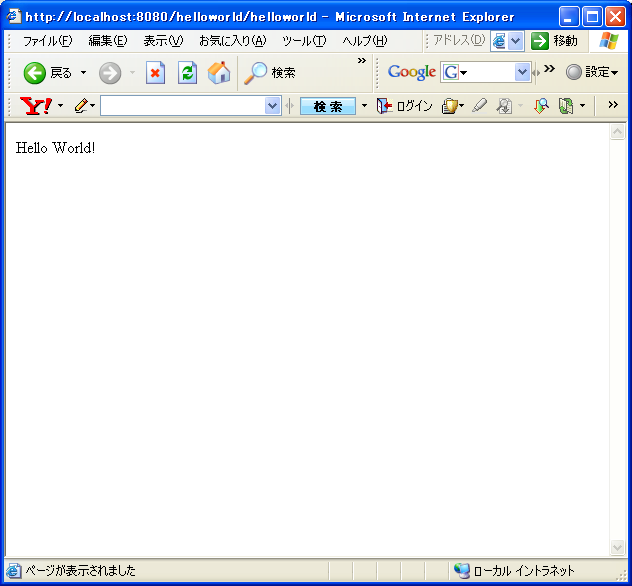Click the IE page icon in status bar
Viewport: 632px width, 586px height.
pyautogui.click(x=14, y=571)
